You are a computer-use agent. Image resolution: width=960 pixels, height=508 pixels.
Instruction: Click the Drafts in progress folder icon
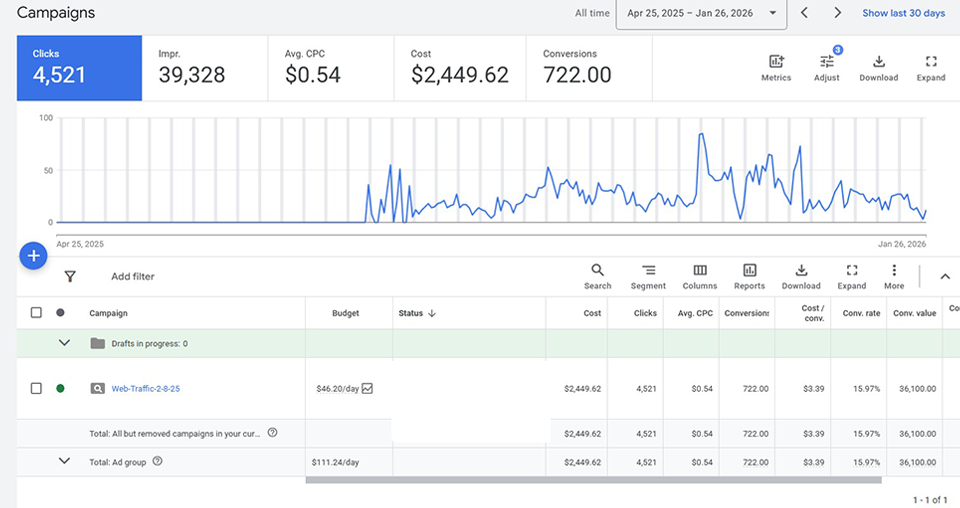point(98,343)
